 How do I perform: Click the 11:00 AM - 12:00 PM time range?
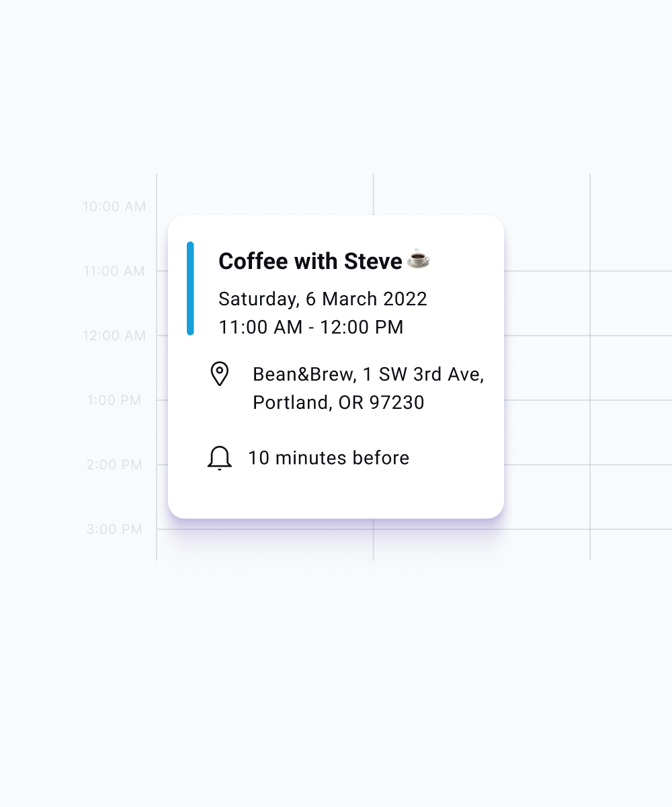[x=310, y=328]
